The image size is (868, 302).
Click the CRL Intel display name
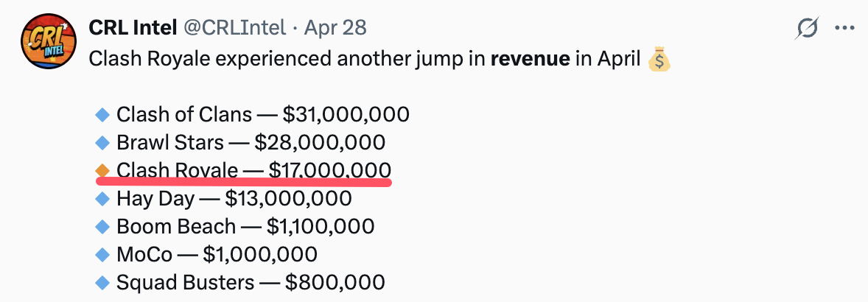tap(133, 27)
